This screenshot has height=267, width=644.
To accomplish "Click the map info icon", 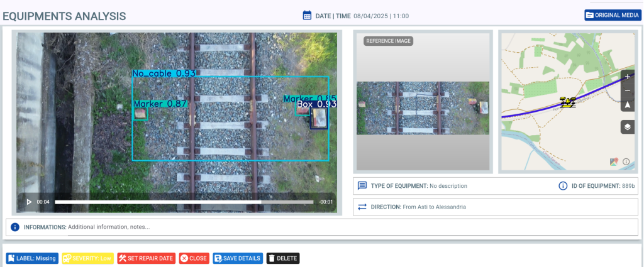I will coord(626,161).
